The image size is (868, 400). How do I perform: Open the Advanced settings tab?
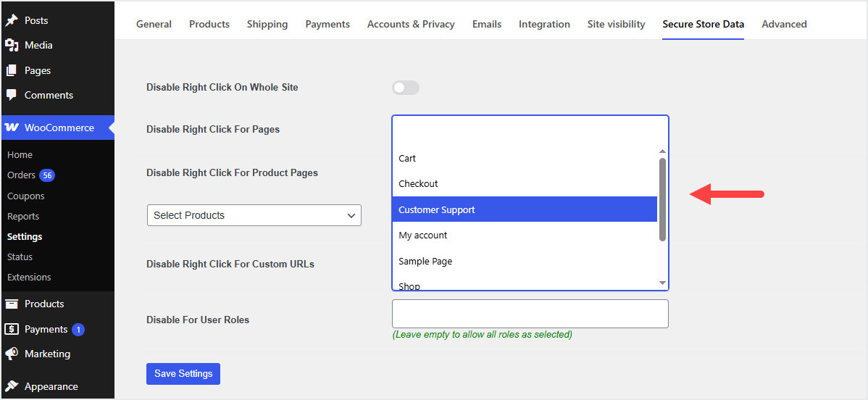(784, 24)
